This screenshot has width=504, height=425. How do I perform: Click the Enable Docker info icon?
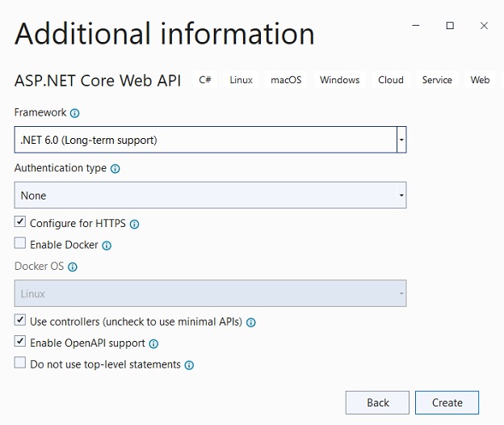pos(107,246)
